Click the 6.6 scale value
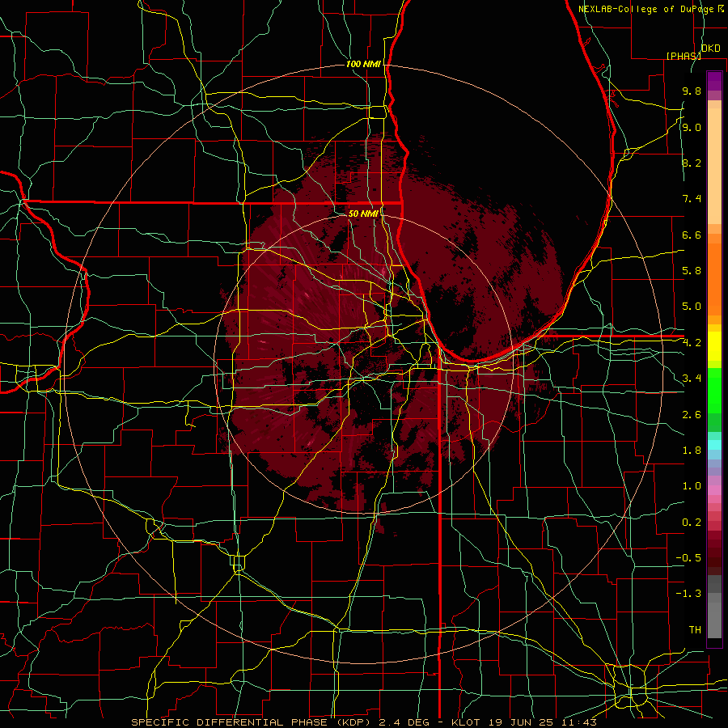The image size is (728, 728). (x=692, y=235)
